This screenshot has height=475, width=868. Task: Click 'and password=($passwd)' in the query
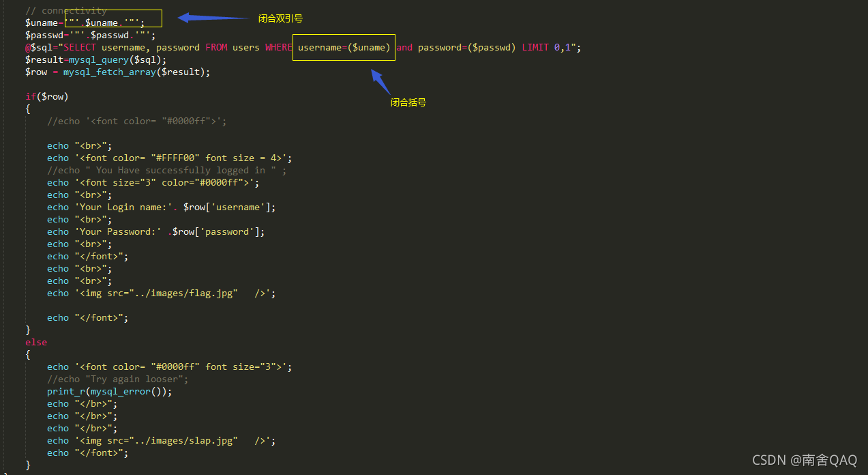(456, 47)
